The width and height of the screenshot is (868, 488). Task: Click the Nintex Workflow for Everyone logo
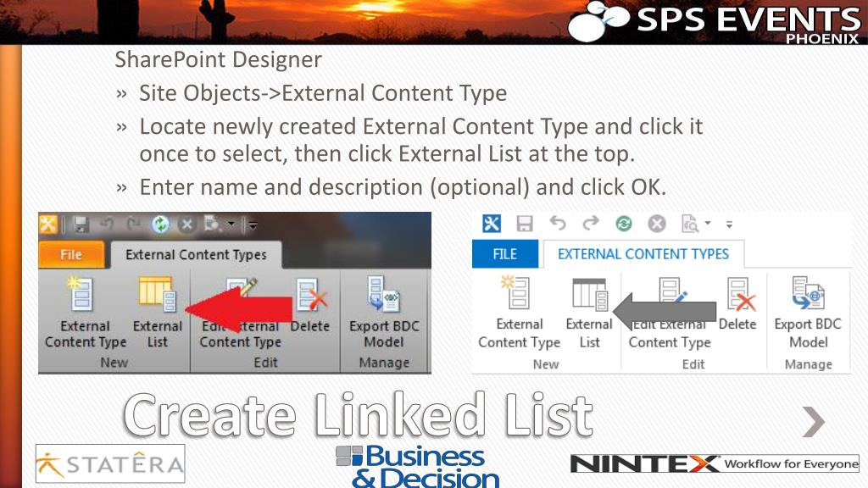(x=715, y=463)
